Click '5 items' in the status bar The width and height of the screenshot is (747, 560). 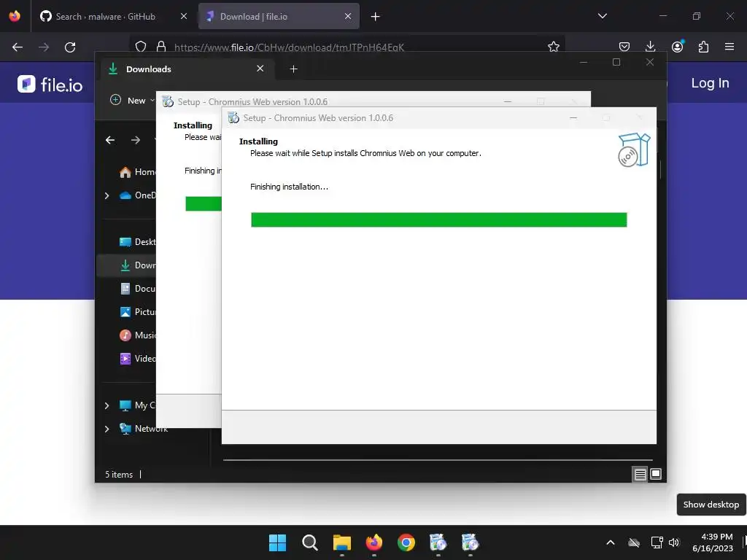119,475
